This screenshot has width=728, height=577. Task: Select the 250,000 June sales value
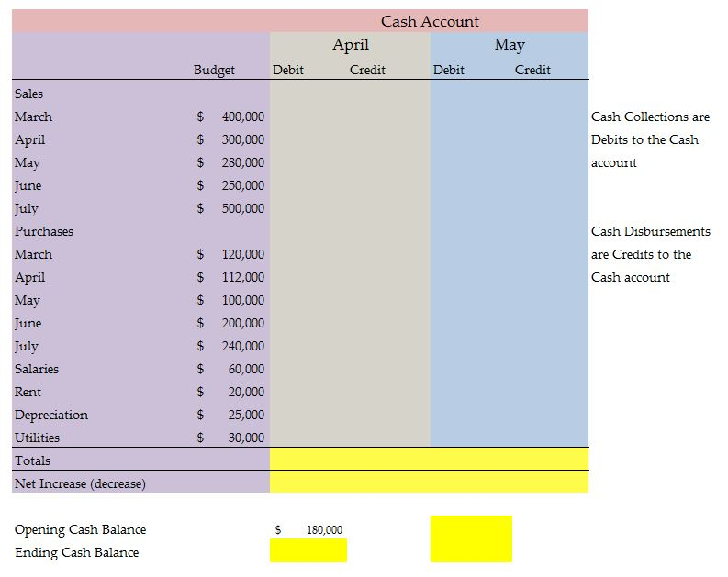point(243,185)
